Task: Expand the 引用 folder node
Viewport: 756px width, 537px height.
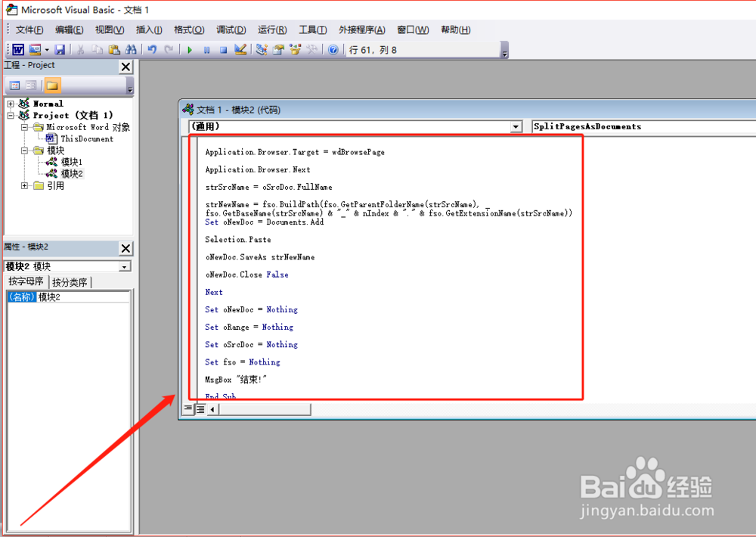Action: (25, 186)
